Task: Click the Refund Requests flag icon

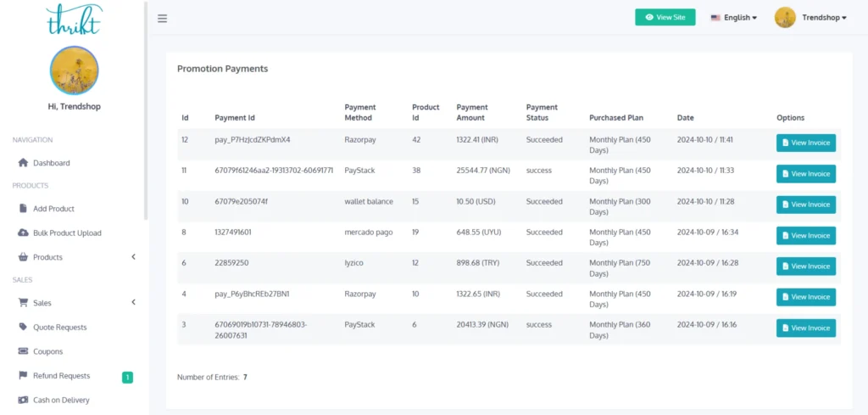Action: coord(23,375)
